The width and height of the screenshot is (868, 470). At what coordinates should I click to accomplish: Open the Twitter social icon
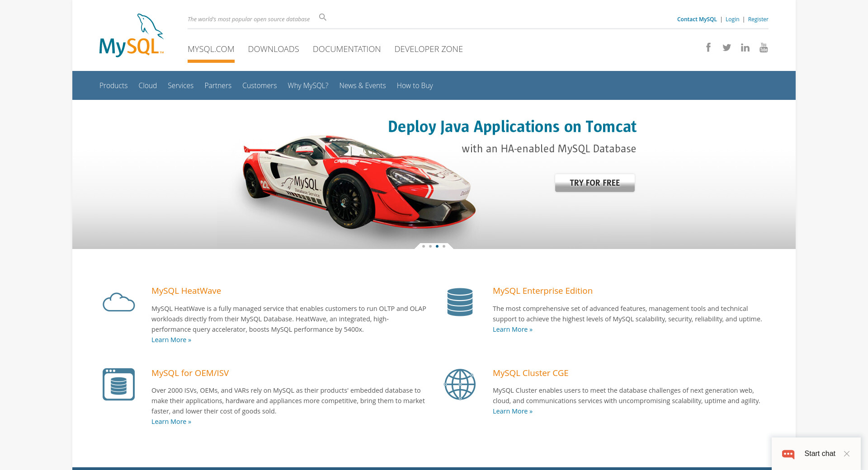click(x=726, y=47)
